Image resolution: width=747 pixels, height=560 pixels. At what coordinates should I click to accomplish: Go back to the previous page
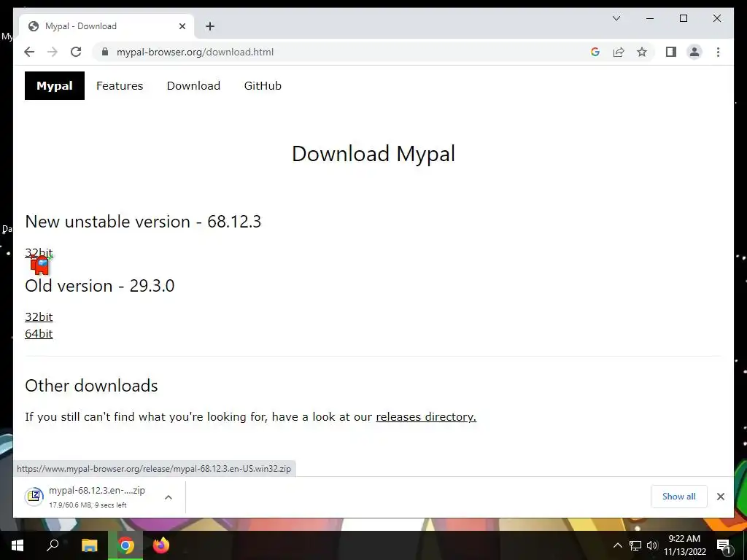[x=29, y=52]
